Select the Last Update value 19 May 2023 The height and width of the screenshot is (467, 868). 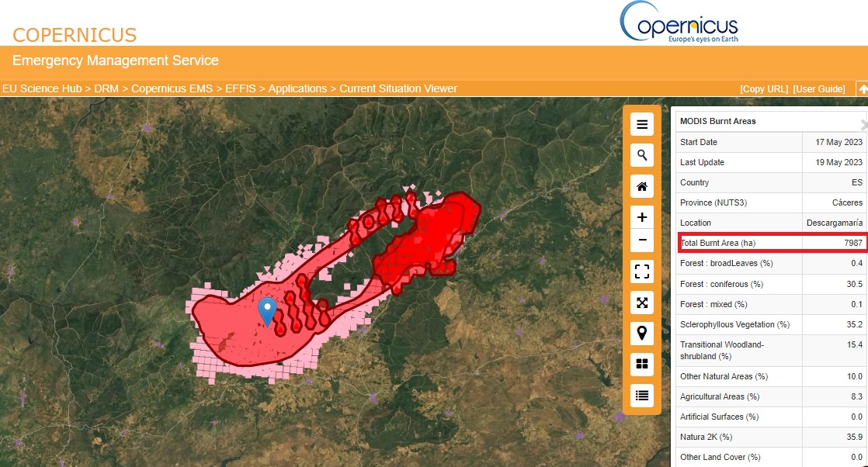838,162
